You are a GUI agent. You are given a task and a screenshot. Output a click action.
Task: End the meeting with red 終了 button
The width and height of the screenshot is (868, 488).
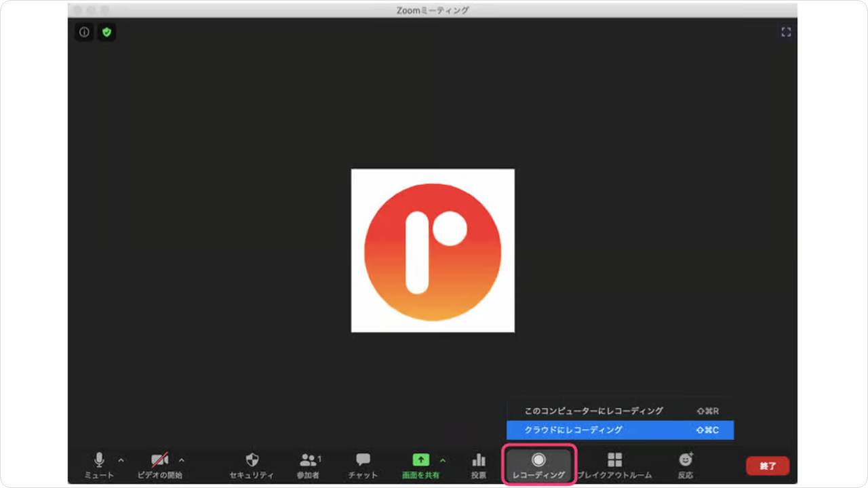[x=768, y=466]
